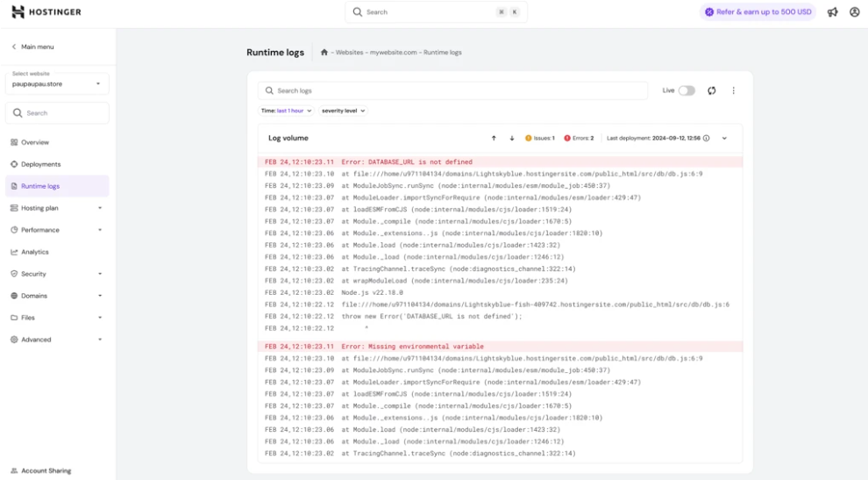Click the up arrow in Log volume
The width and height of the screenshot is (868, 480).
494,138
